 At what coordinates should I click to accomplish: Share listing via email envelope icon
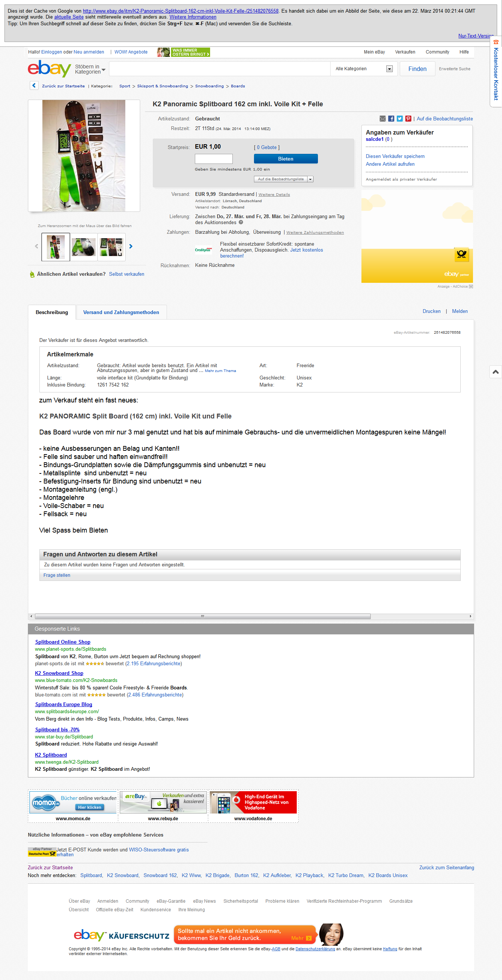point(383,119)
